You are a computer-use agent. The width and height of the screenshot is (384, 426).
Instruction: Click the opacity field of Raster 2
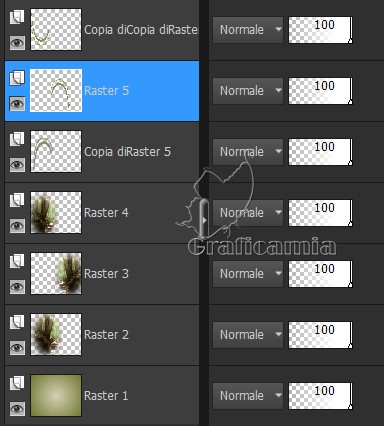[320, 335]
